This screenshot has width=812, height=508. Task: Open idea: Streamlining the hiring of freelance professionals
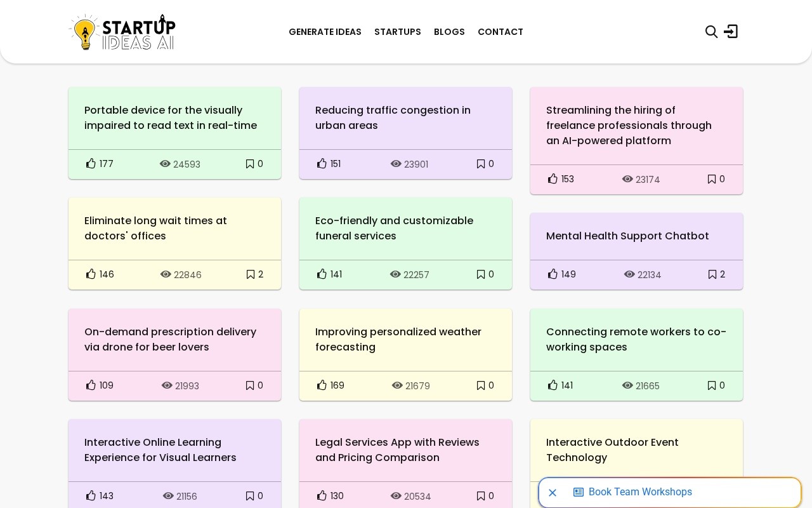click(629, 126)
